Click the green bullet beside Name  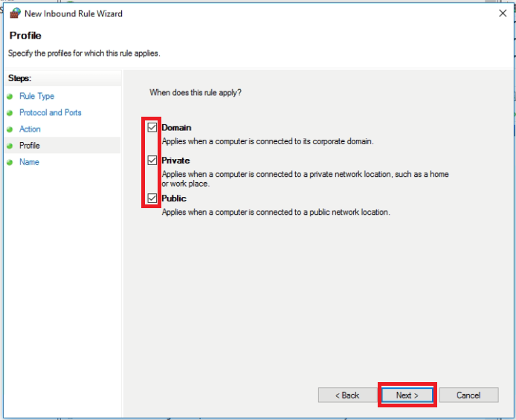pos(10,162)
